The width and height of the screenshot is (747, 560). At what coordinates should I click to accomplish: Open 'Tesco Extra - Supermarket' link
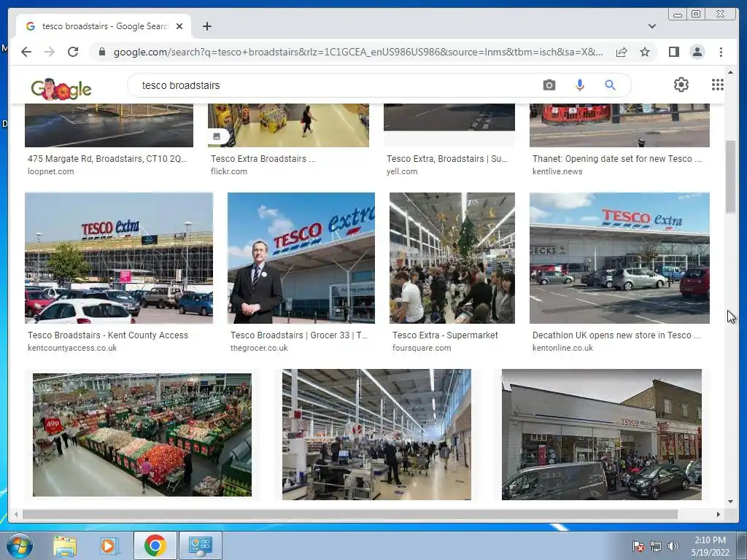click(x=445, y=335)
